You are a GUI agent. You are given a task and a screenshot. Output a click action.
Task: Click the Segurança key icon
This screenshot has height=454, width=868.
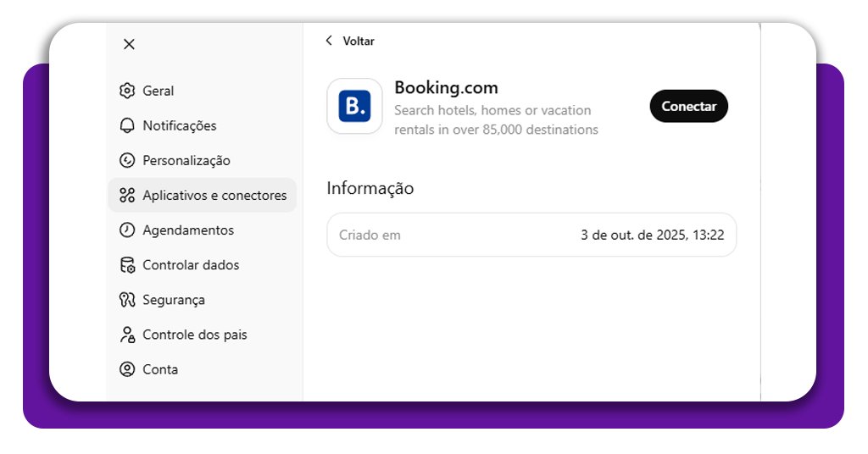[x=127, y=300]
